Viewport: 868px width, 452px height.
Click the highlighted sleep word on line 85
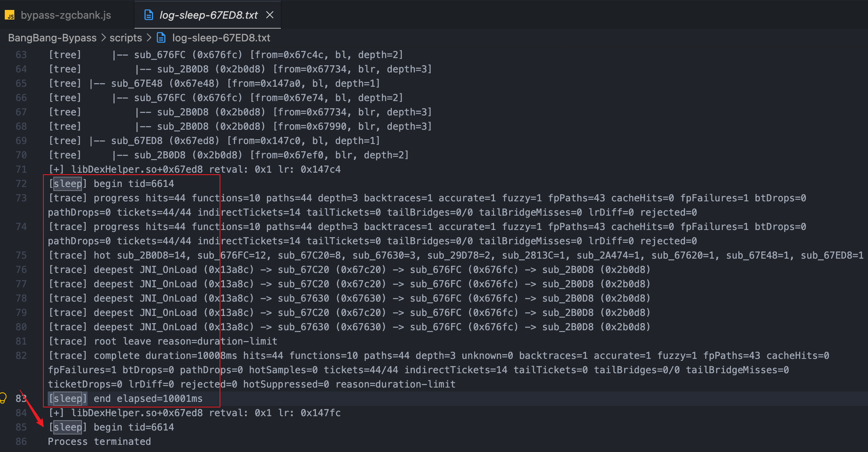pyautogui.click(x=68, y=427)
